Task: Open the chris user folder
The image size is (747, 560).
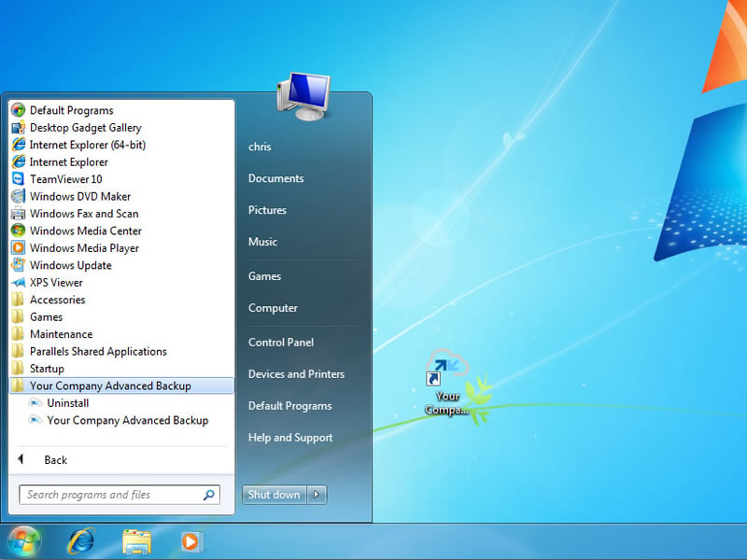Action: (260, 147)
